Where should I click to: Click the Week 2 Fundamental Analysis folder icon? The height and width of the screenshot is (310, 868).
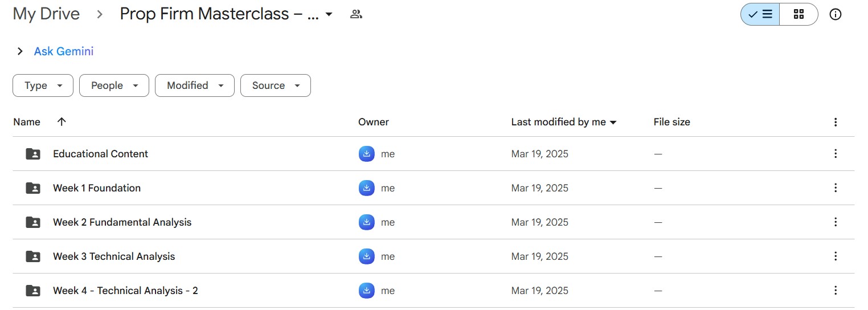33,222
